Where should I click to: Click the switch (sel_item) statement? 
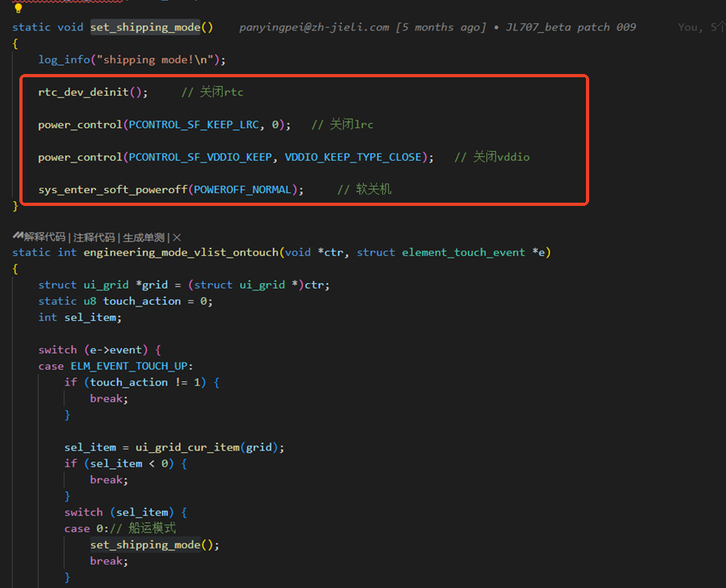tap(126, 512)
